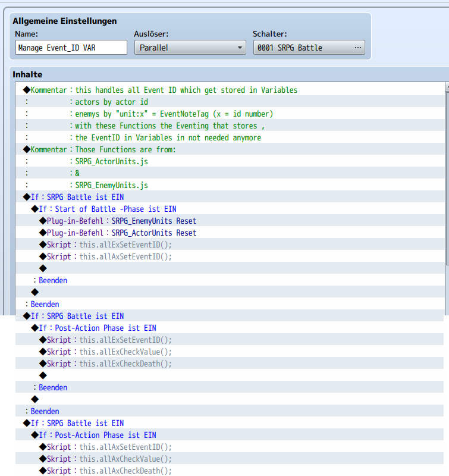
Task: Select script line 'this.allAxCheckDeath();'
Action: (230, 471)
